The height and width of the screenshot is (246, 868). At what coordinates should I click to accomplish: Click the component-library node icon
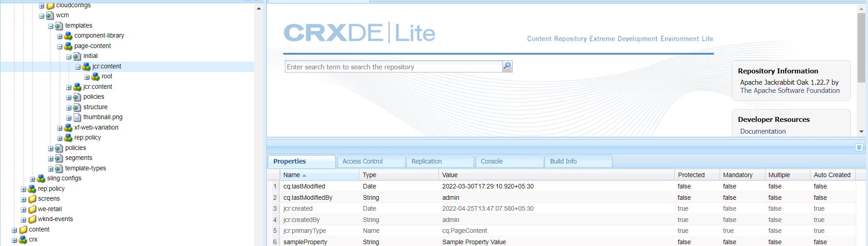point(68,36)
